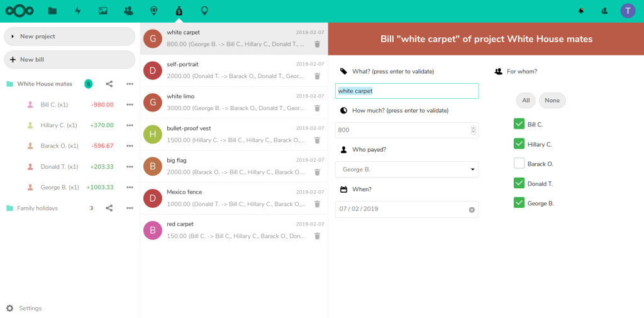The height and width of the screenshot is (318, 644).
Task: Delete the self-portrait bill with trash icon
Action: [317, 76]
